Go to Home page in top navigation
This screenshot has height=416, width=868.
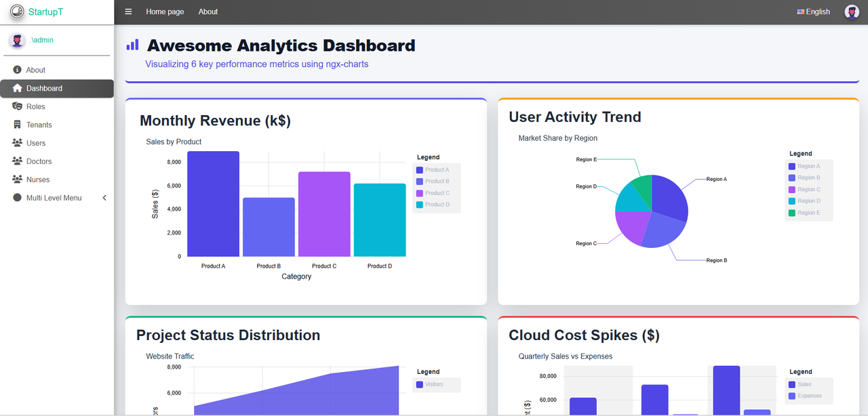165,12
